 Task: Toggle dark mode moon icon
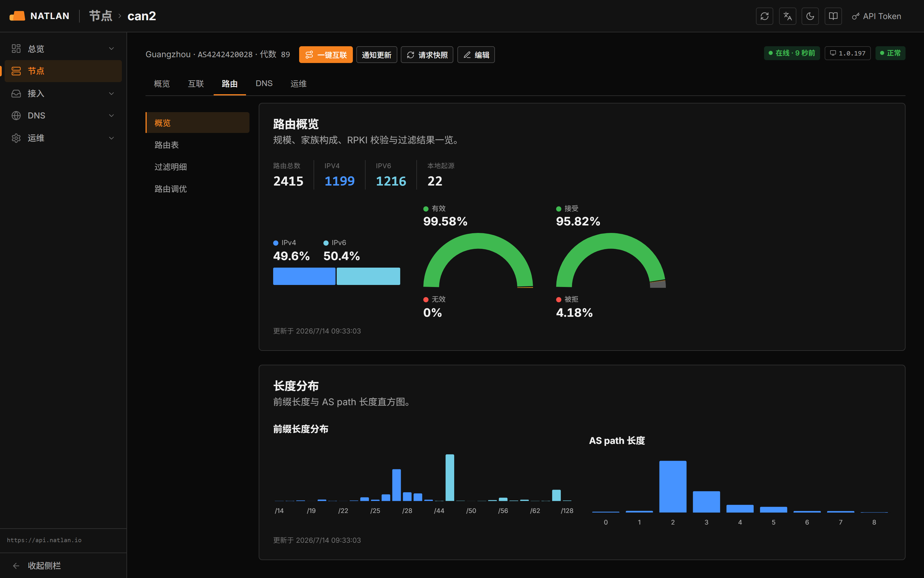tap(810, 16)
